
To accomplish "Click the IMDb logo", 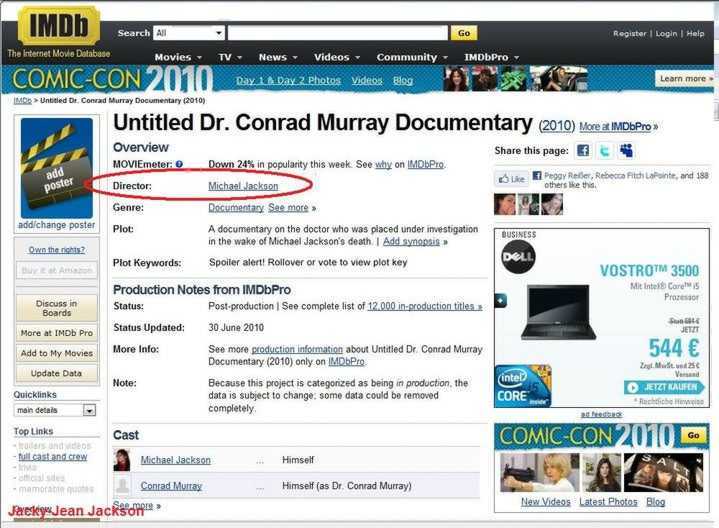I will 59,25.
